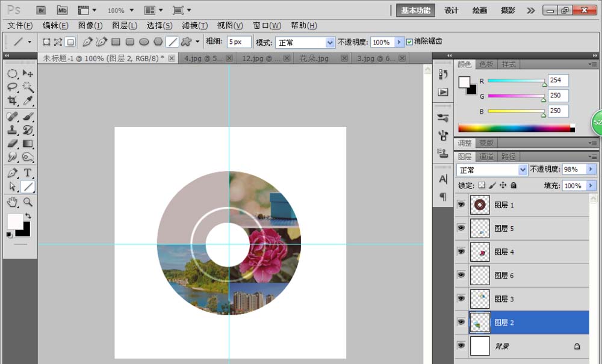Select the Elliptical Marquee tool
602x364 pixels.
[x=12, y=73]
